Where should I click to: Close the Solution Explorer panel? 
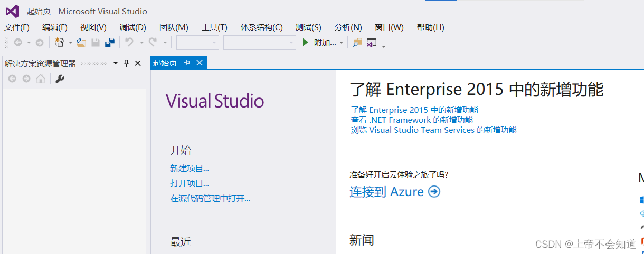138,63
